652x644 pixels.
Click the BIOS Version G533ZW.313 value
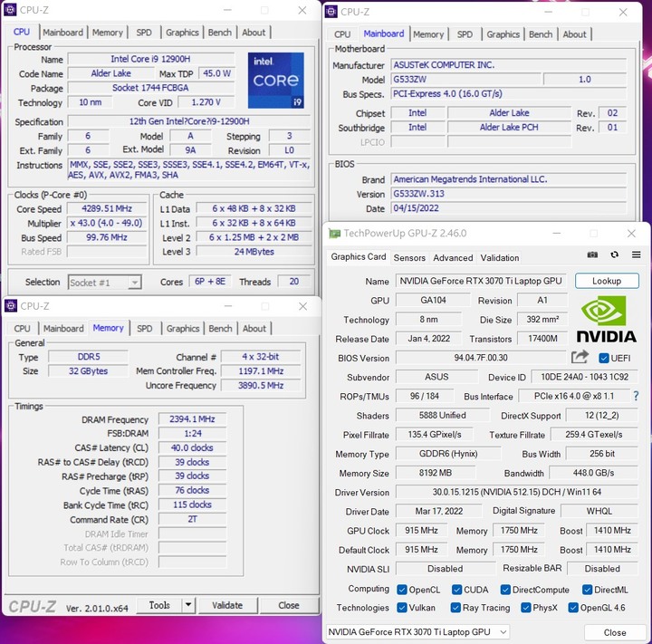pyautogui.click(x=509, y=194)
